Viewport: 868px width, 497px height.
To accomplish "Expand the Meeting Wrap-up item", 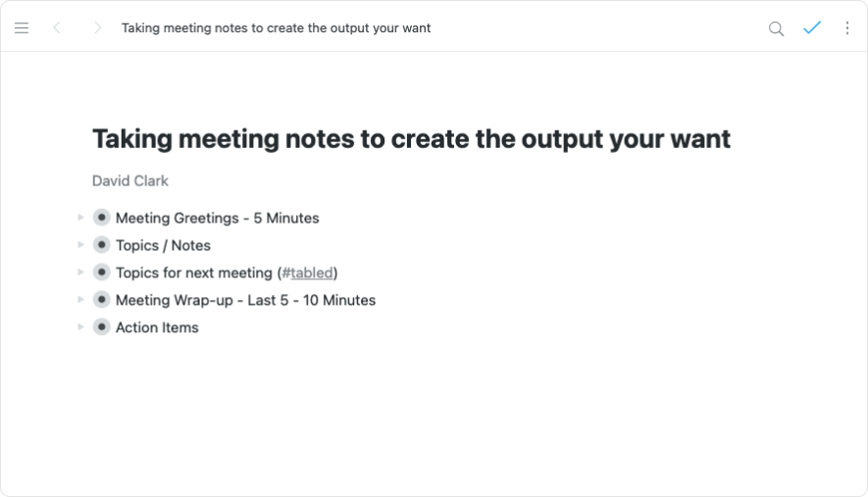I will [x=80, y=300].
